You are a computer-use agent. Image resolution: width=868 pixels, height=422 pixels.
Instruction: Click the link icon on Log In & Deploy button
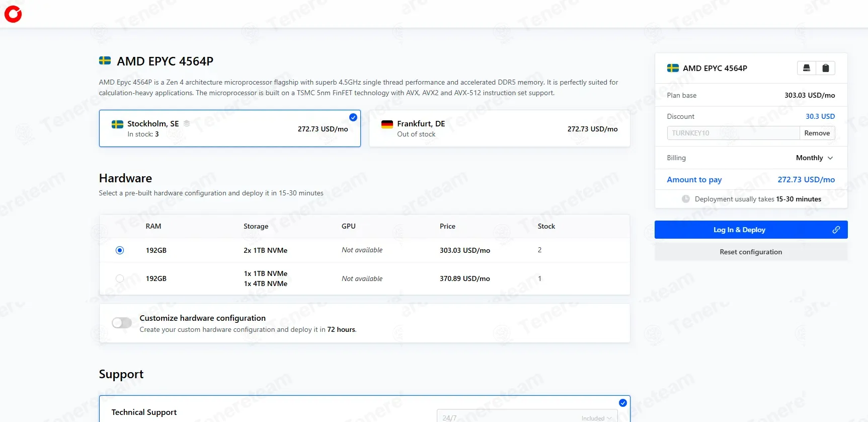(x=836, y=230)
